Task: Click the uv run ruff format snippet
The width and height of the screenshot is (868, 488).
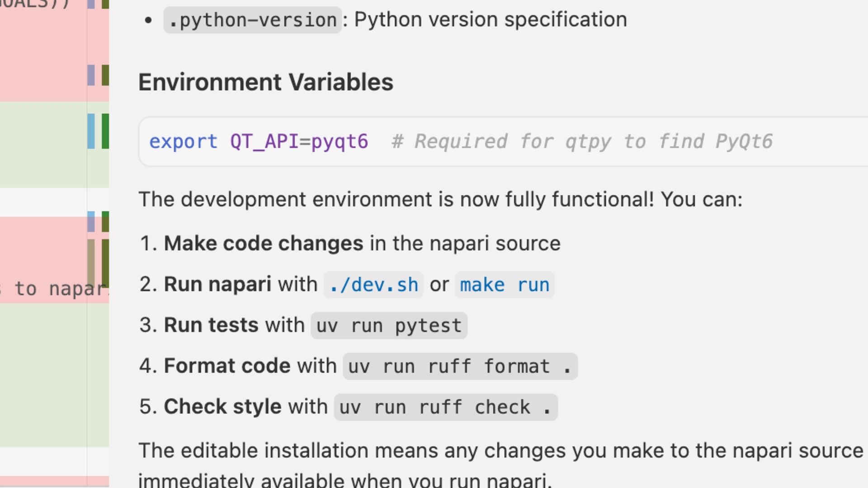Action: pyautogui.click(x=460, y=366)
